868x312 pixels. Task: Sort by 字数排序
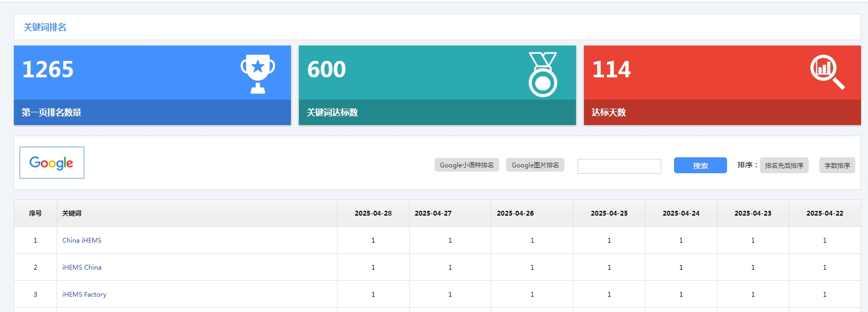click(x=837, y=166)
